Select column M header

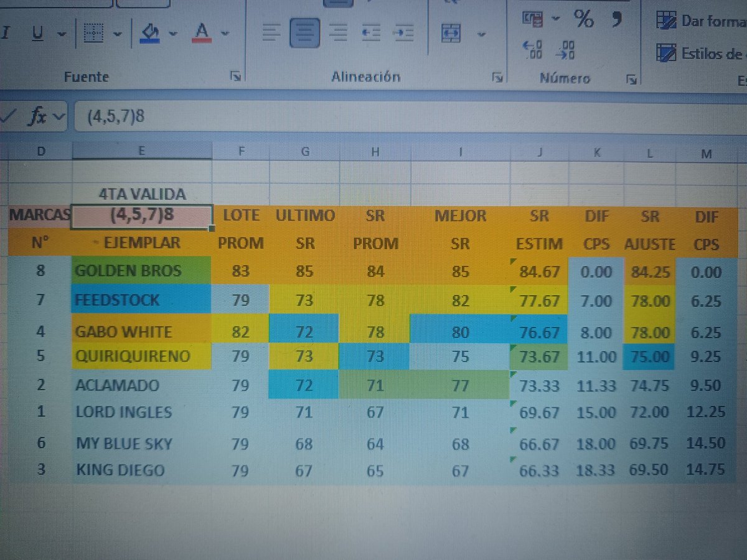point(706,154)
